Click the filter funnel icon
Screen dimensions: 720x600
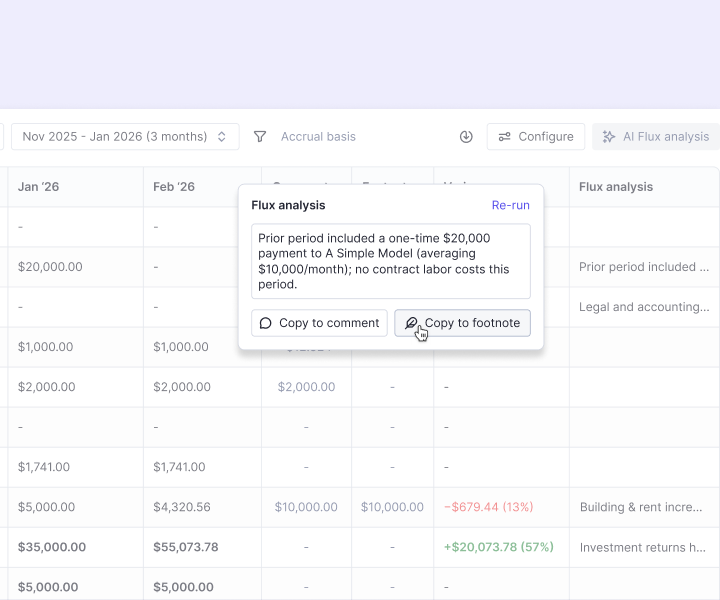tap(260, 137)
